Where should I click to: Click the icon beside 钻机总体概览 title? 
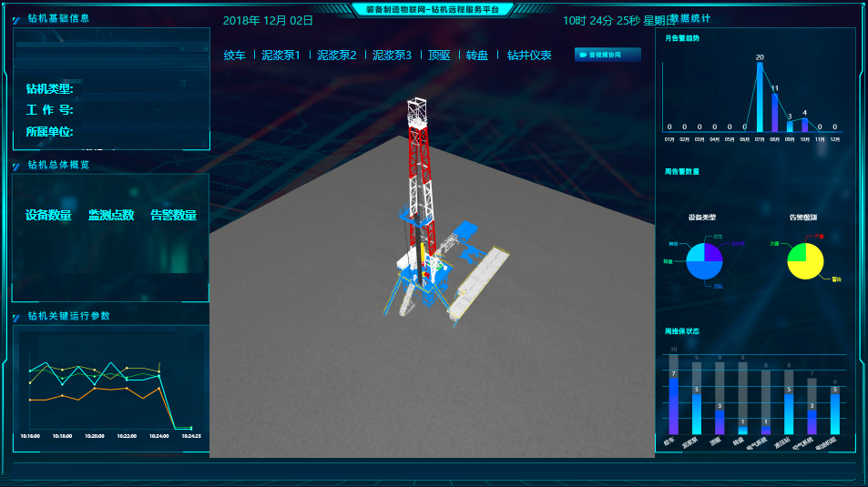(16, 166)
